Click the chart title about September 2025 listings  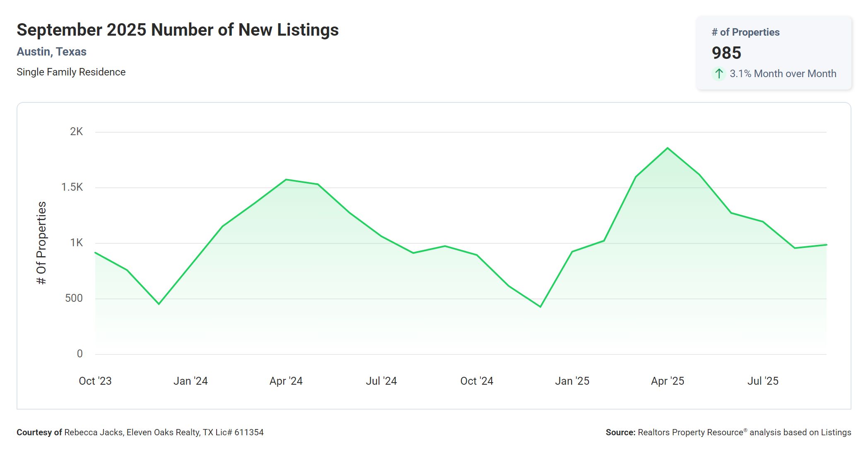[x=178, y=30]
